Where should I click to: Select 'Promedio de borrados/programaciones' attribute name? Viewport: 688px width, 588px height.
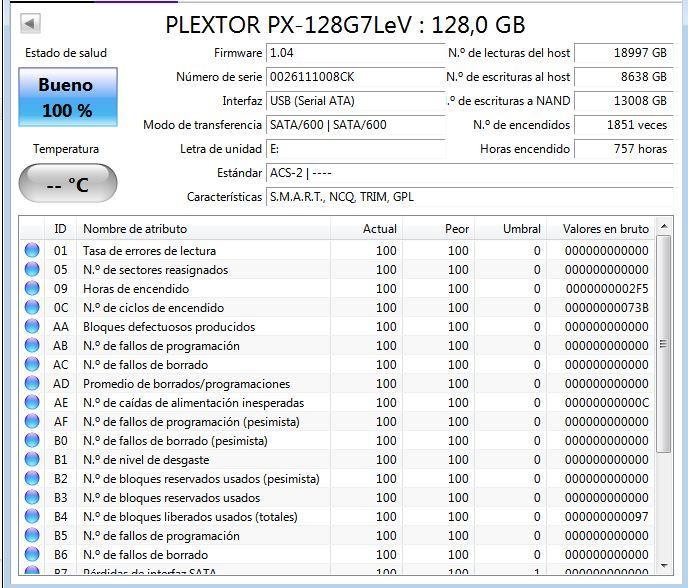[x=186, y=384]
